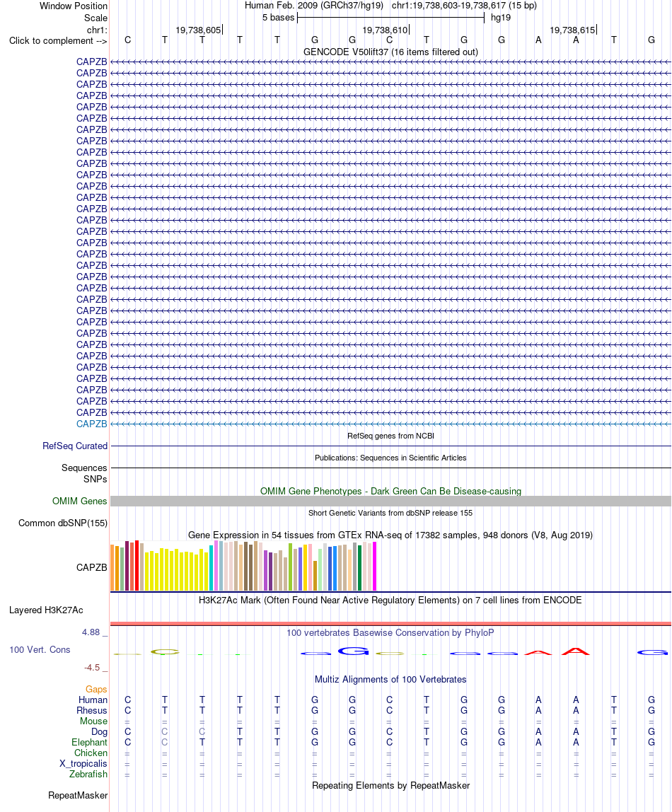The height and width of the screenshot is (812, 672).
Task: Click the 'Click to complement -->' label
Action: click(x=58, y=40)
